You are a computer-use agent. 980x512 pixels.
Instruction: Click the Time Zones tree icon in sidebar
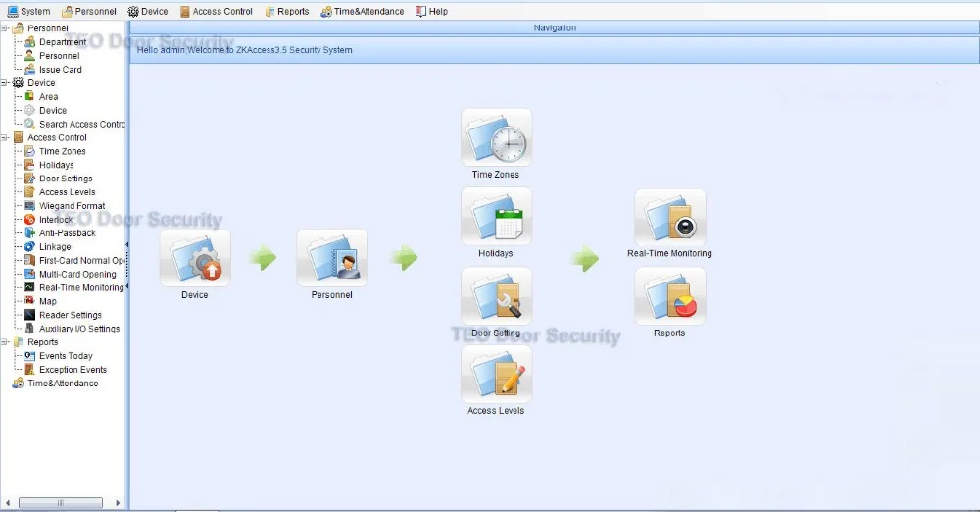pos(29,151)
